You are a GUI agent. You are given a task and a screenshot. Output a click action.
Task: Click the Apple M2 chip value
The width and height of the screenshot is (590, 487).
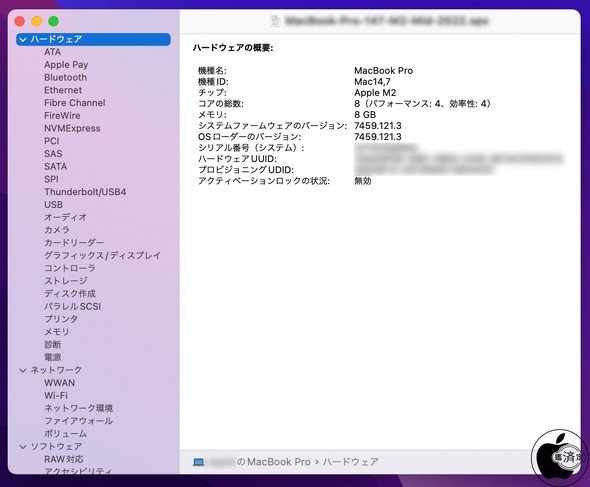coord(375,93)
